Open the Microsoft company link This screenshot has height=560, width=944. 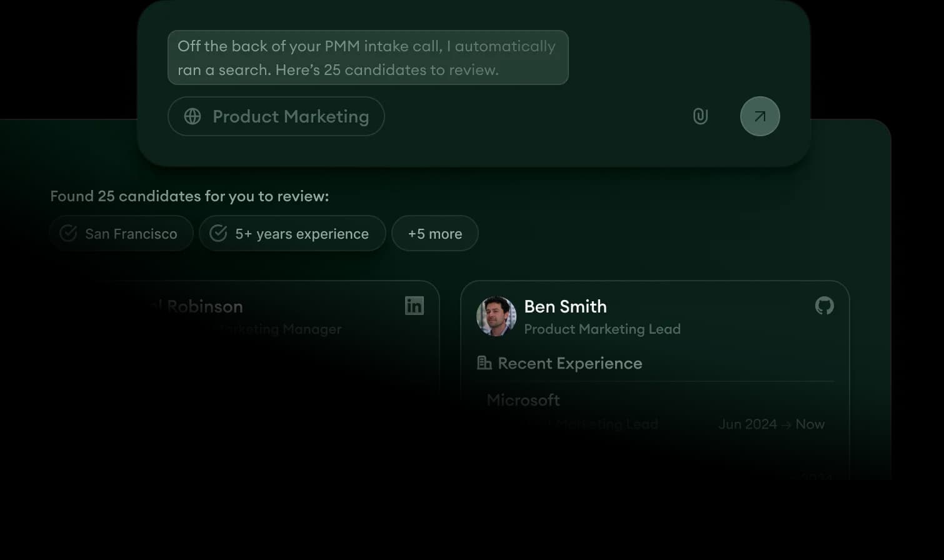click(523, 400)
